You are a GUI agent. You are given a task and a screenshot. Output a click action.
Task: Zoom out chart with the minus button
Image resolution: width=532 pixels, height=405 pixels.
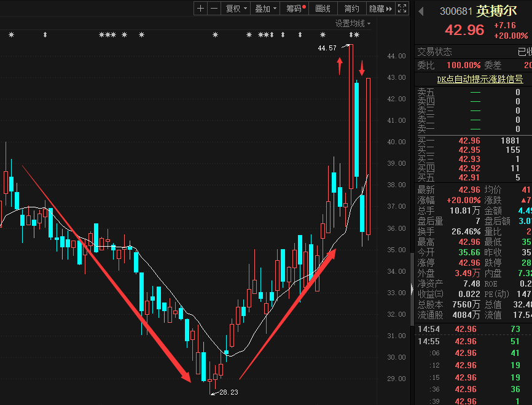coord(214,9)
